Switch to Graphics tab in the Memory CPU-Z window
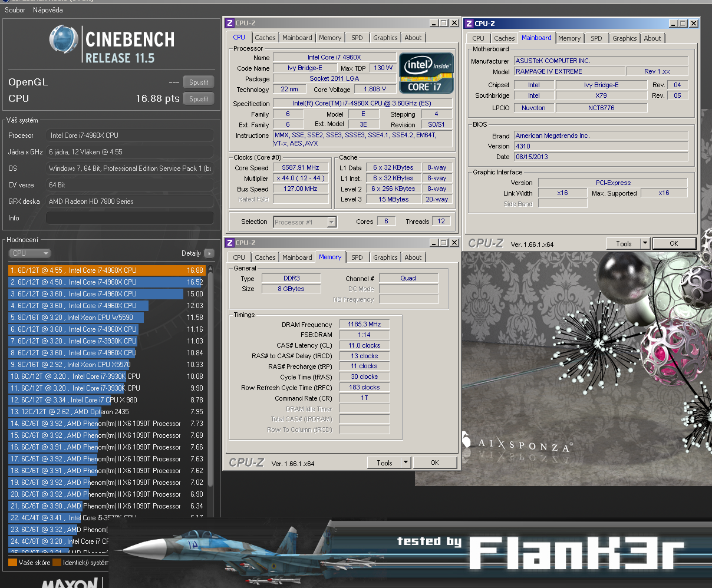Screen dimensions: 712x588 pyautogui.click(x=385, y=257)
